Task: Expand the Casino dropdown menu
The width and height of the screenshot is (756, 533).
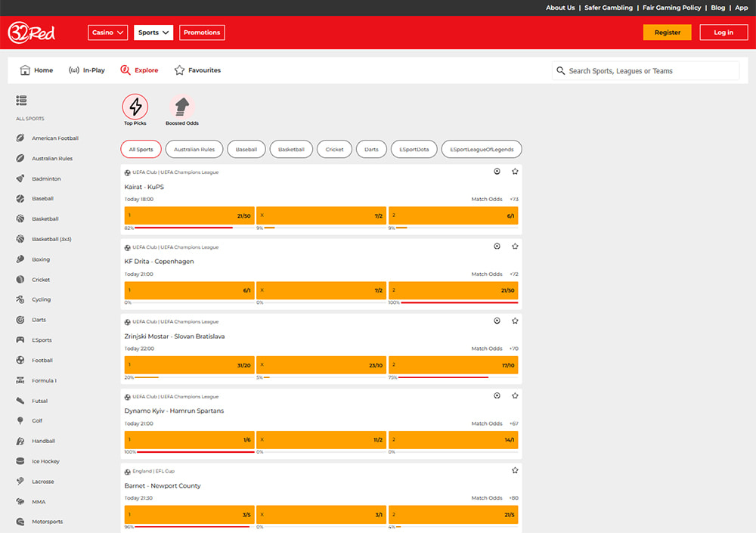Action: click(x=107, y=33)
